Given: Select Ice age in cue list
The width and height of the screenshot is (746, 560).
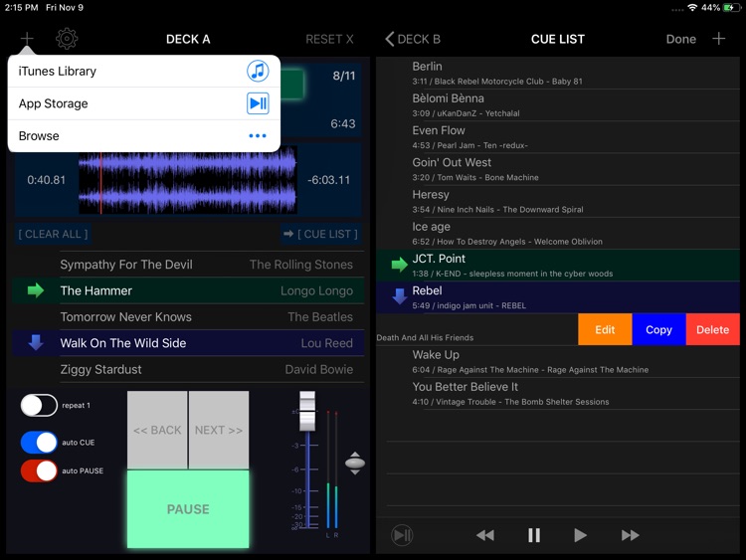Looking at the screenshot, I should click(558, 233).
